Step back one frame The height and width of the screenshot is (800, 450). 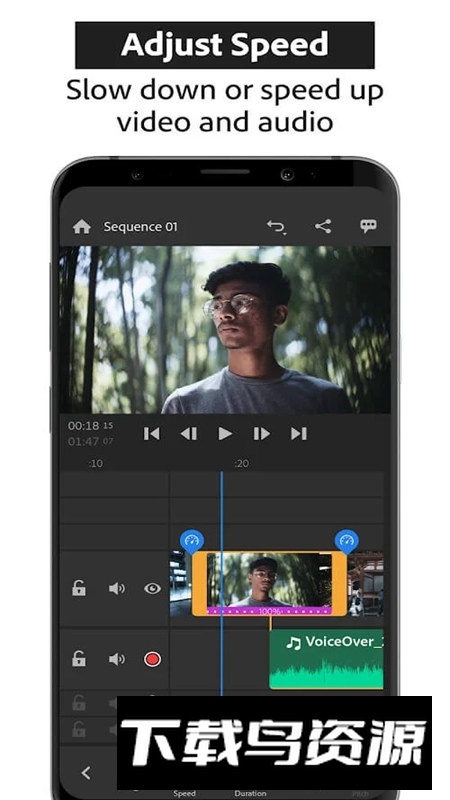(188, 434)
